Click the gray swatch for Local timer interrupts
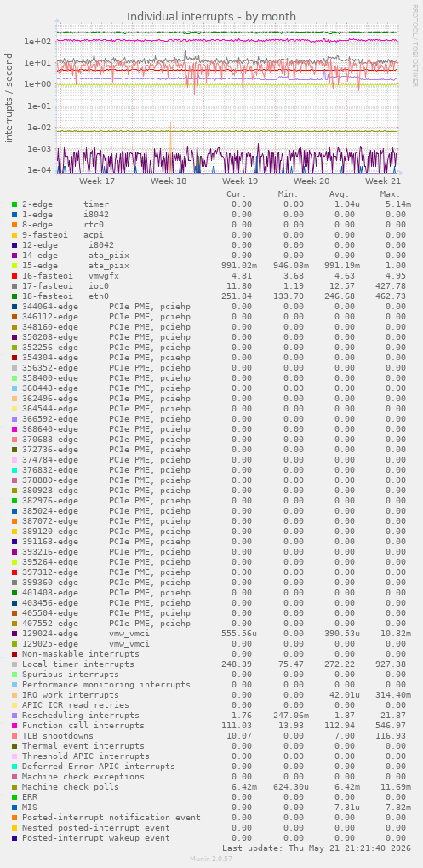 [14, 664]
